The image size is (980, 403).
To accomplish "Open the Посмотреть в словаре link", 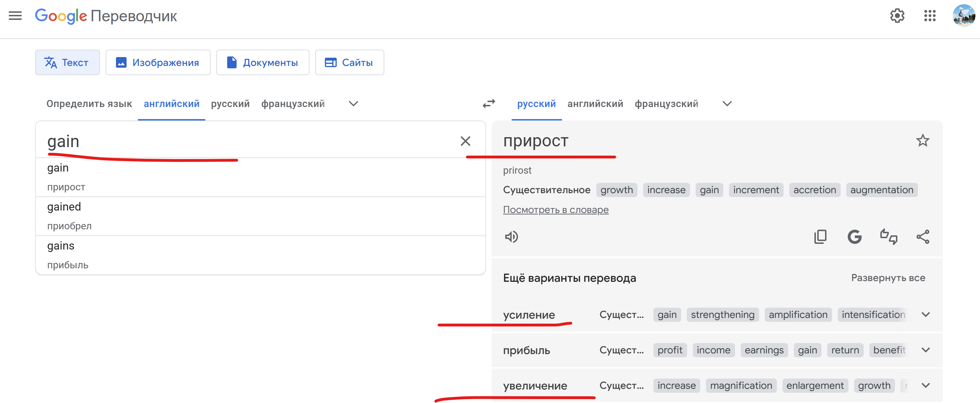I will [x=556, y=209].
